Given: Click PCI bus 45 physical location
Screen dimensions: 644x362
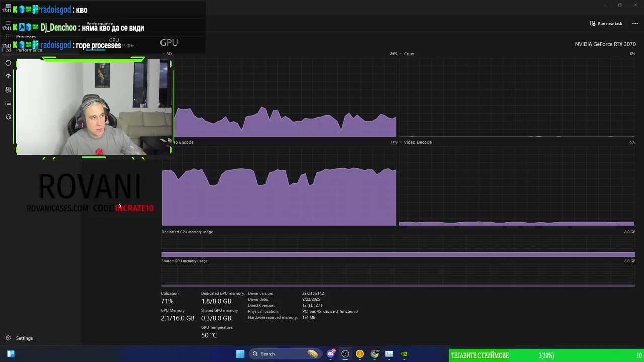Looking at the screenshot, I should 330,311.
